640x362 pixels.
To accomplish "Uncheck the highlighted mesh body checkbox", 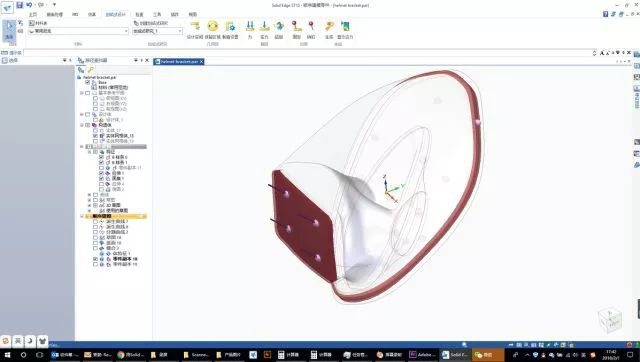I will point(96,135).
